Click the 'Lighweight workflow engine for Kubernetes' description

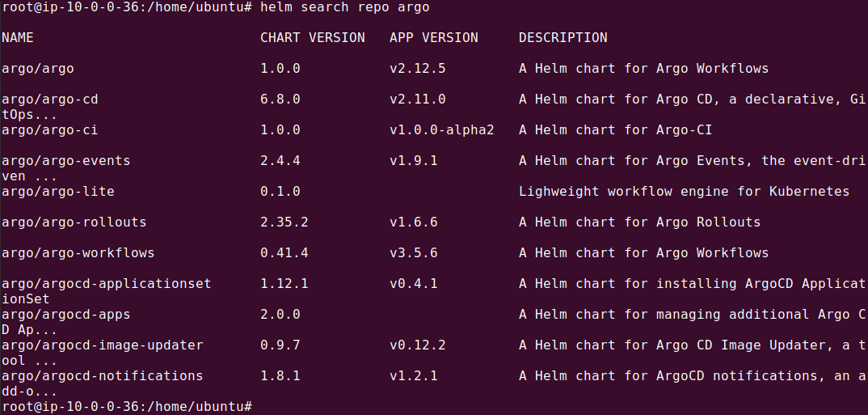[684, 192]
